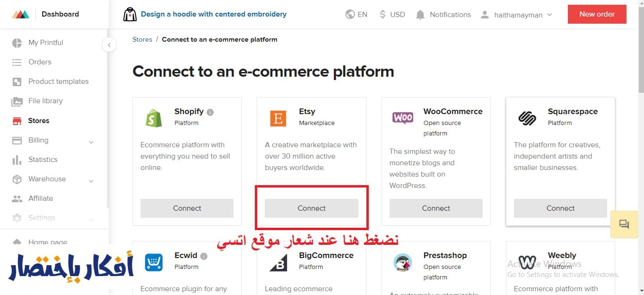The width and height of the screenshot is (644, 295).
Task: Expand the Warehouse submenu
Action: point(91,180)
